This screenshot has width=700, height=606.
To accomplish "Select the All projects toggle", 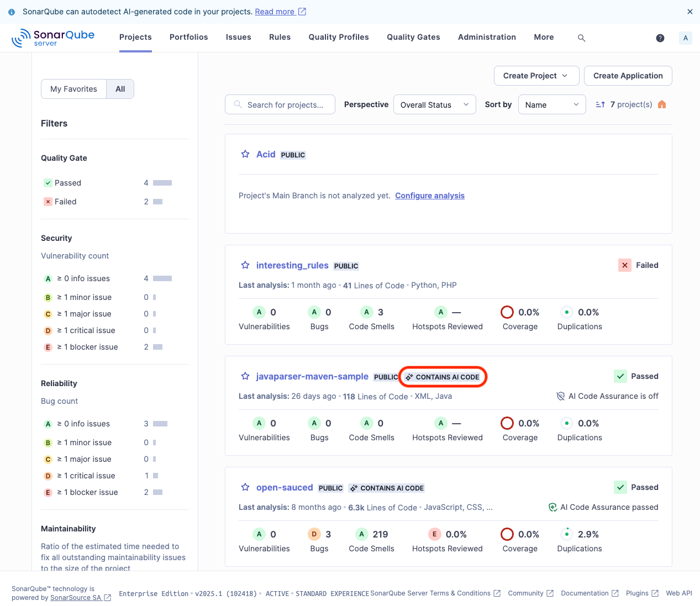I will (120, 88).
